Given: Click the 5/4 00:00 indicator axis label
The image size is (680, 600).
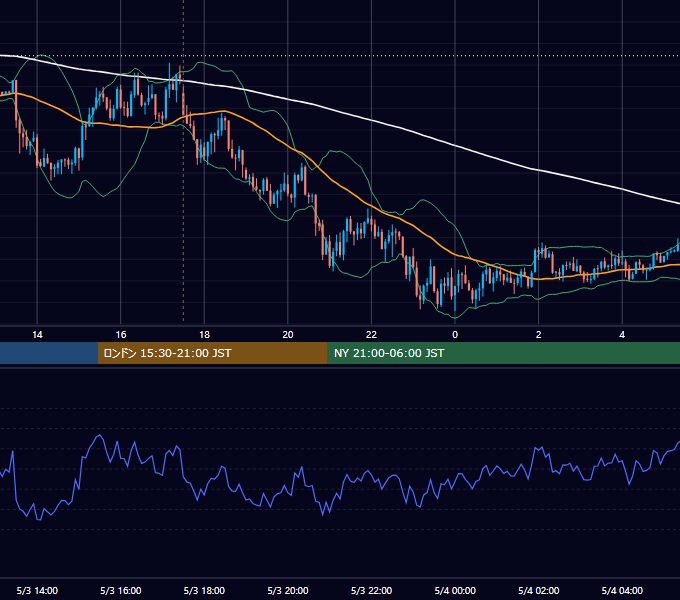Looking at the screenshot, I should pos(455,590).
